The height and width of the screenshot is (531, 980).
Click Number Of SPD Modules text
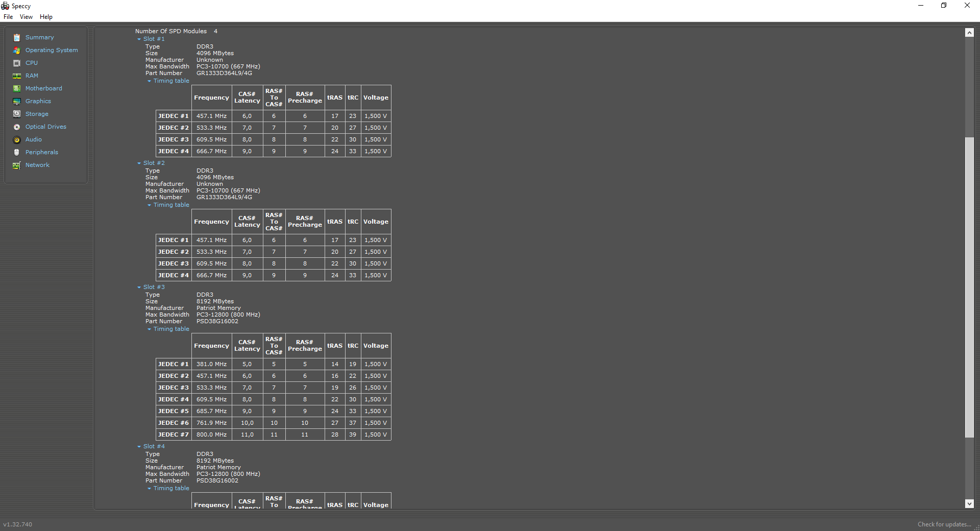point(171,31)
